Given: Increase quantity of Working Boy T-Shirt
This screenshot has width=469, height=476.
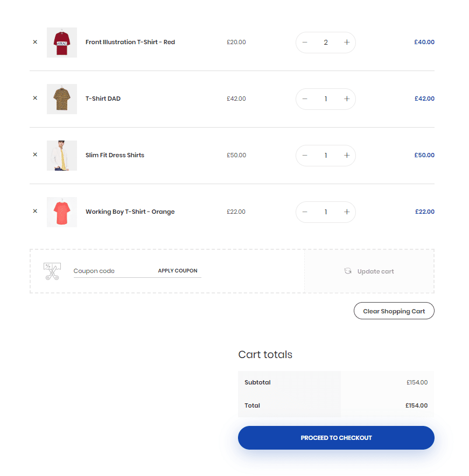Looking at the screenshot, I should point(347,212).
